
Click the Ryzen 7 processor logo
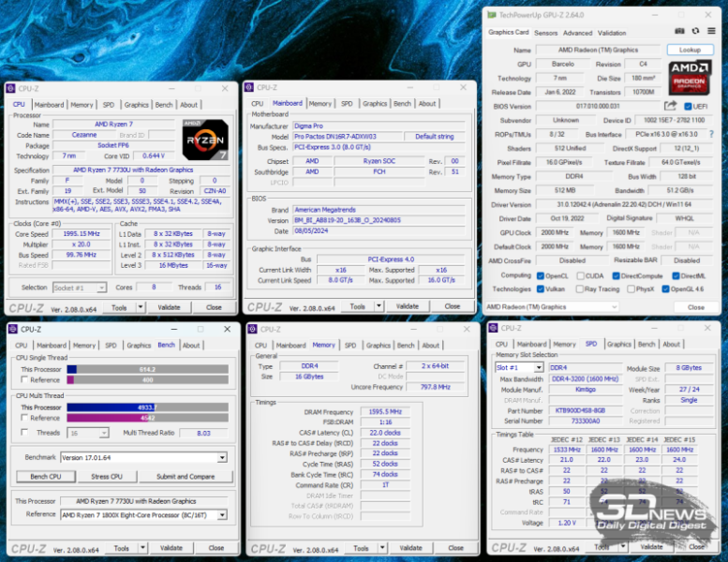[204, 138]
